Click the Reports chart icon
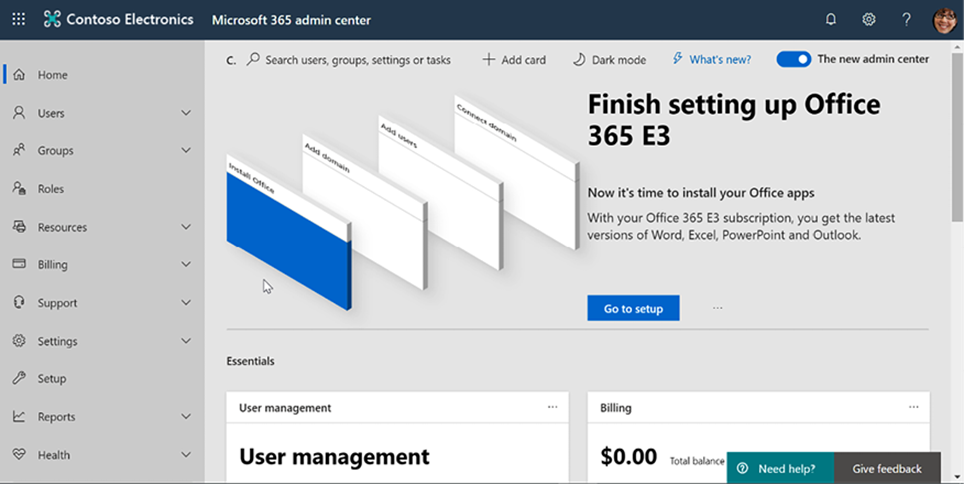The width and height of the screenshot is (964, 484). tap(19, 417)
